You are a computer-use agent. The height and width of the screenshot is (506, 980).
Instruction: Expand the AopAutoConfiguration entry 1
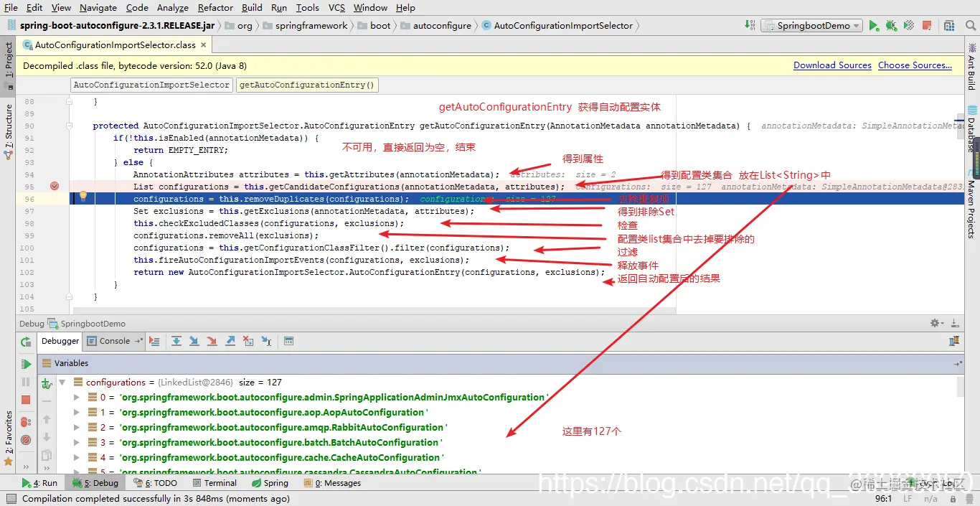click(x=77, y=412)
